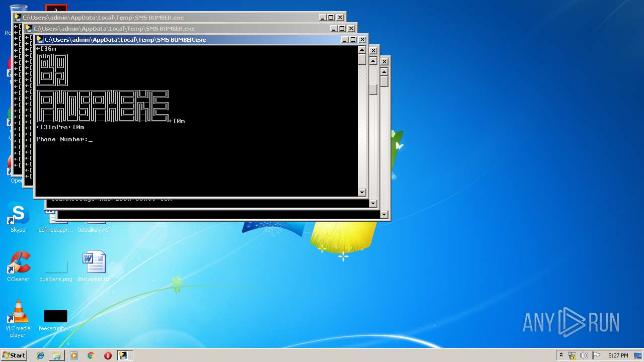The image size is (644, 362).
Task: Launch Windows Media Player taskbar icon
Action: click(74, 355)
